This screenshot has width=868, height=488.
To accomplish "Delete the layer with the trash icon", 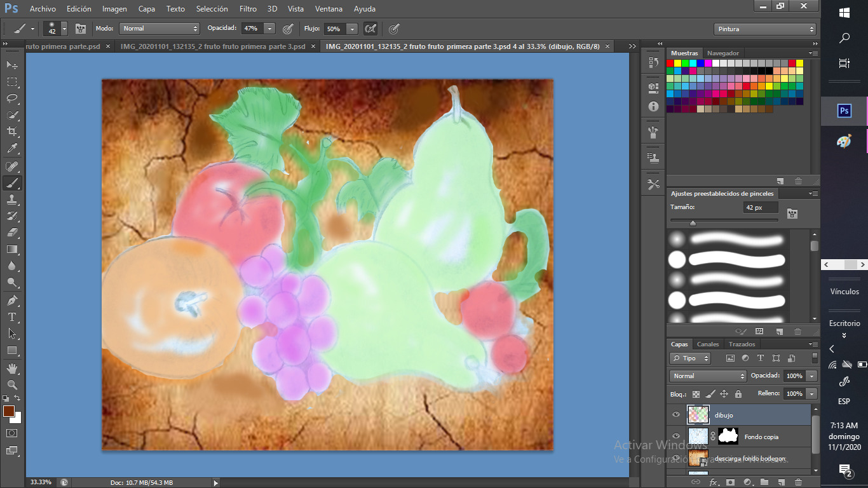I will (x=799, y=482).
